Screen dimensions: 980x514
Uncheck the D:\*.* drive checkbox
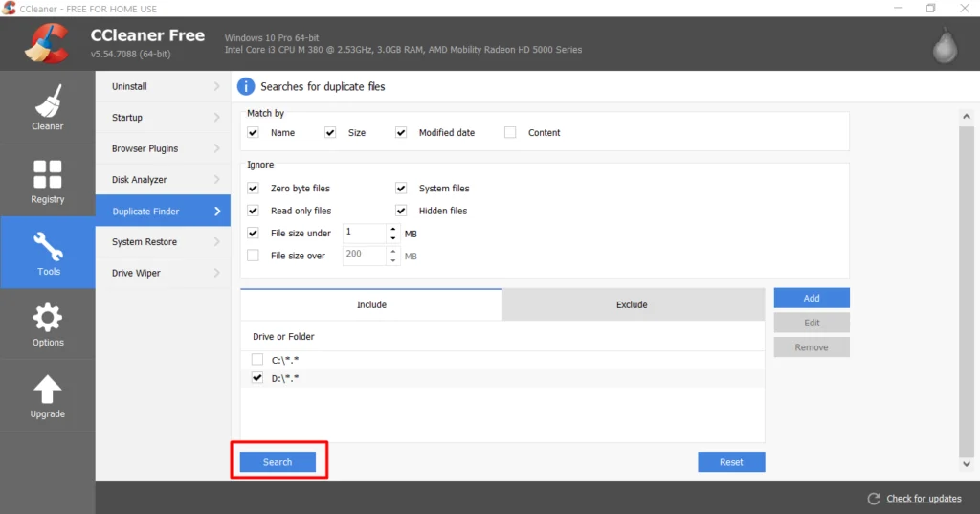click(x=256, y=378)
